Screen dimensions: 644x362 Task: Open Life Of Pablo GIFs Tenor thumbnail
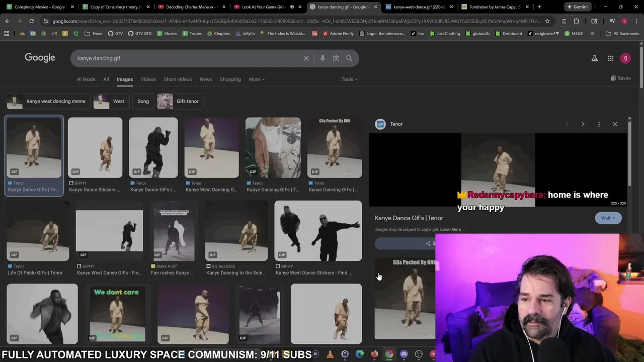[x=38, y=231]
